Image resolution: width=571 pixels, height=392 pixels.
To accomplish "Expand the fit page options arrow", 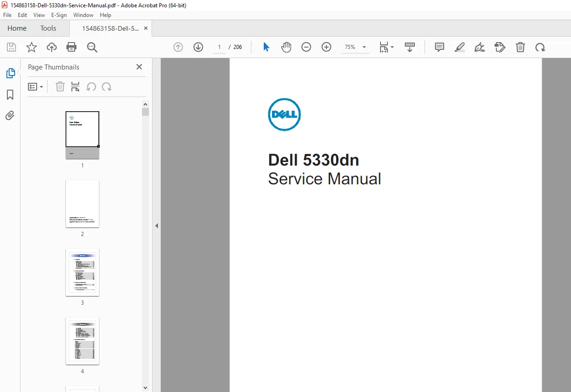I will click(392, 47).
